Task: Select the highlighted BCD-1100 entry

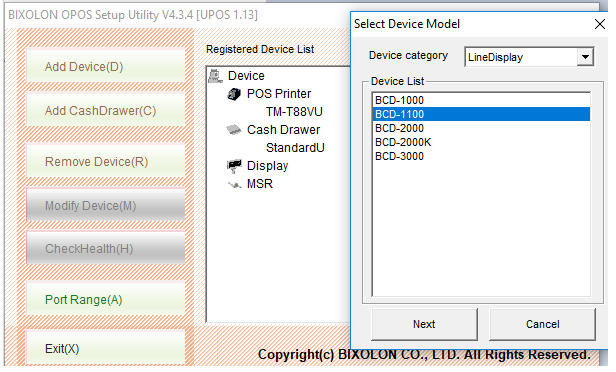Action: tap(481, 114)
